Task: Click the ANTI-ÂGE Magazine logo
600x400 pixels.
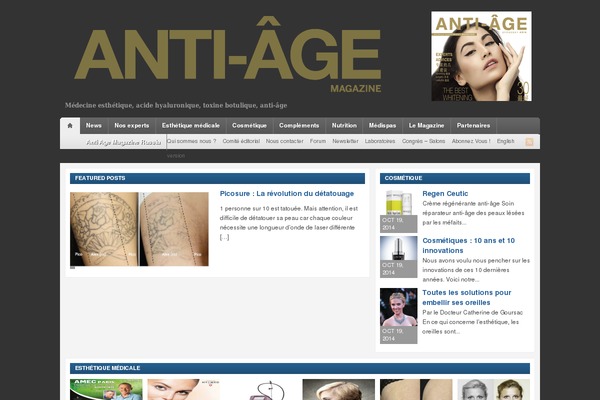Action: pyautogui.click(x=228, y=55)
